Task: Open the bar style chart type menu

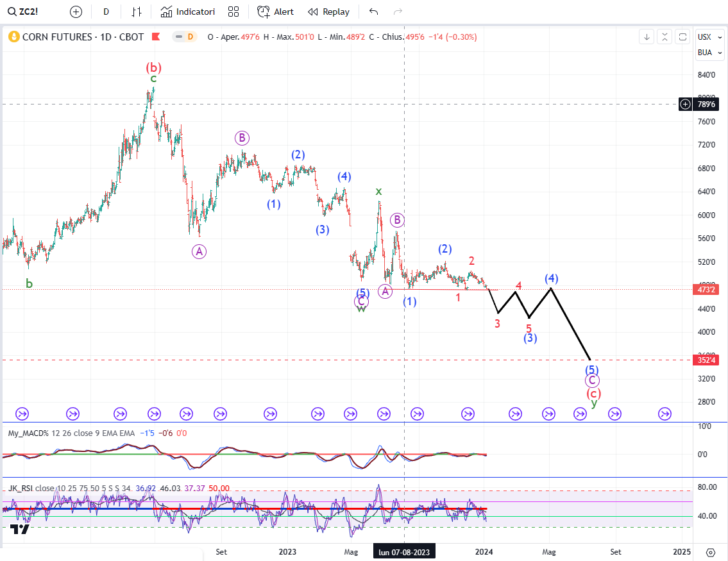Action: (137, 12)
